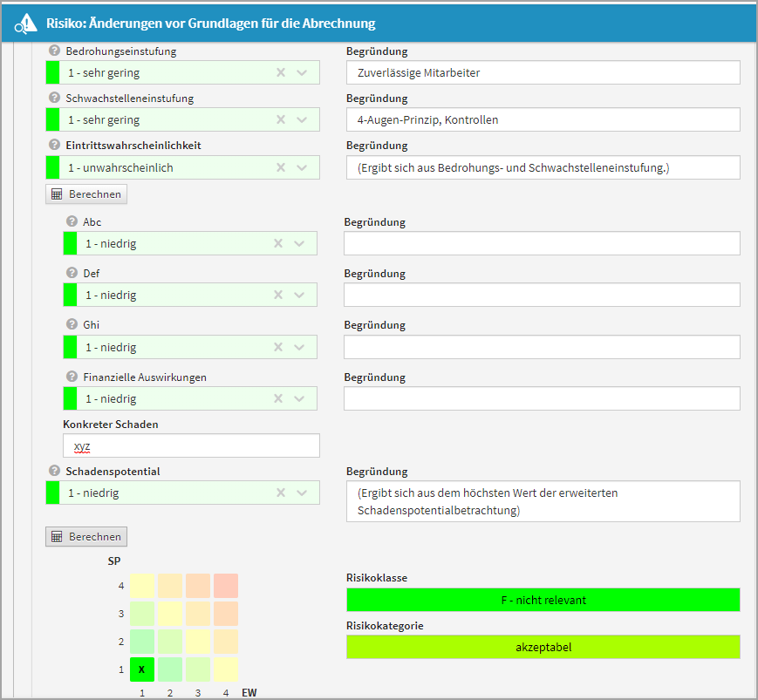Clear the Def dropdown value
Viewport: 758px width, 700px height.
278,296
